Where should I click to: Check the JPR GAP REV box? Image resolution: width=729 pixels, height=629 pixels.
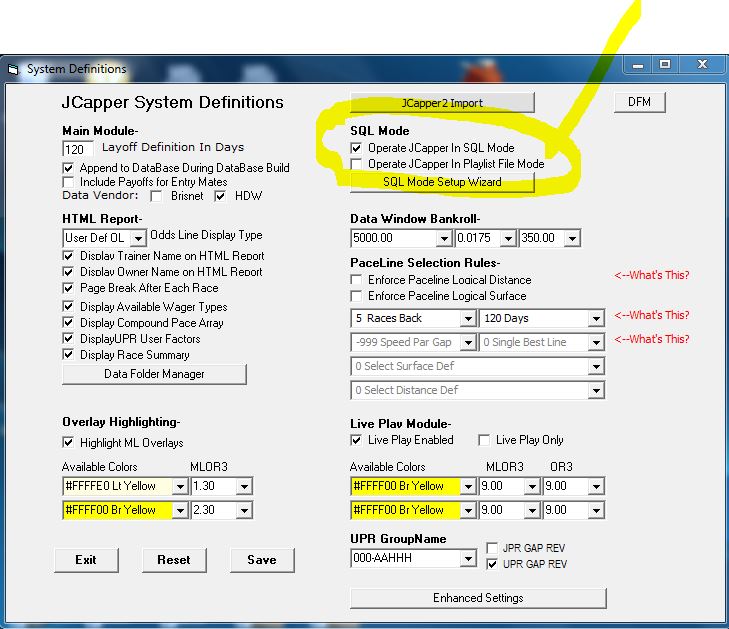pos(491,548)
